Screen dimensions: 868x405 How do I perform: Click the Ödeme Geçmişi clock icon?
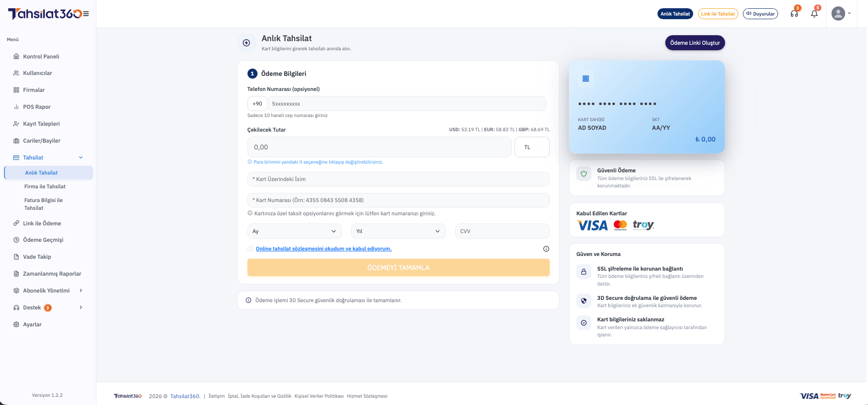(16, 240)
